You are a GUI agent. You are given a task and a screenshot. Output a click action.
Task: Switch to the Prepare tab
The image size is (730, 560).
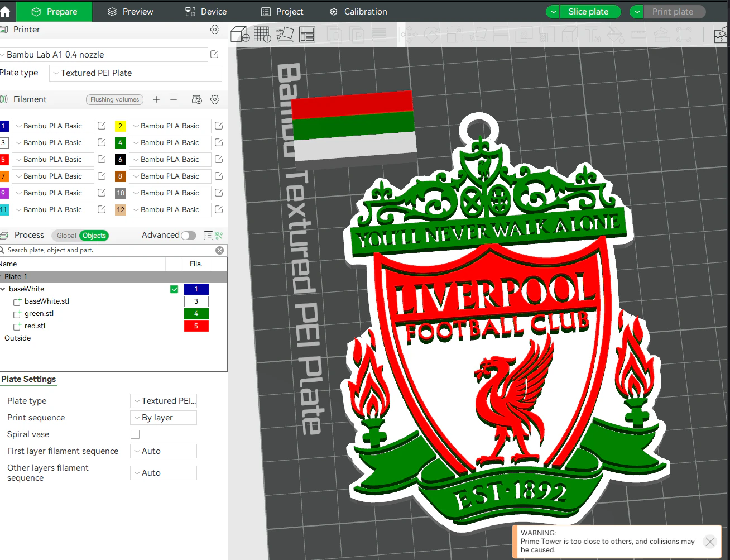click(54, 11)
